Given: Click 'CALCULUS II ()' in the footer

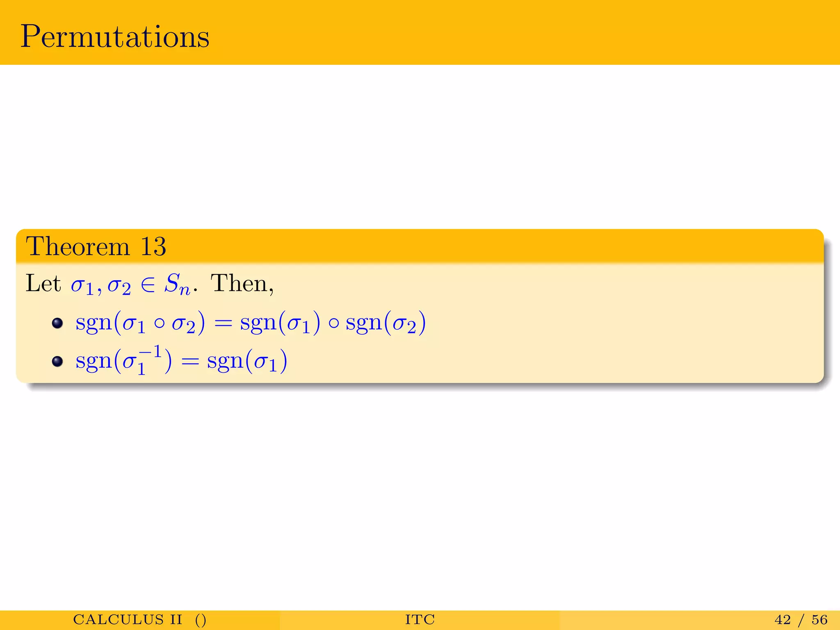Looking at the screenshot, I should pyautogui.click(x=140, y=619).
